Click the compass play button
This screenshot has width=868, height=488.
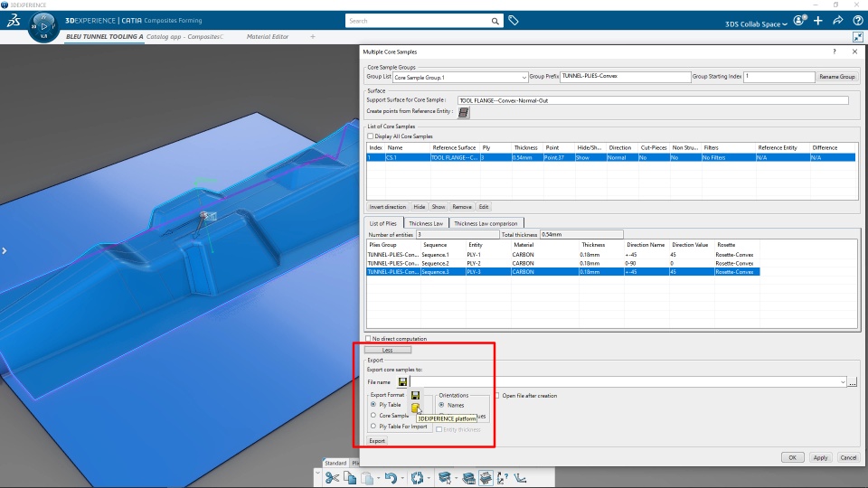tap(43, 26)
